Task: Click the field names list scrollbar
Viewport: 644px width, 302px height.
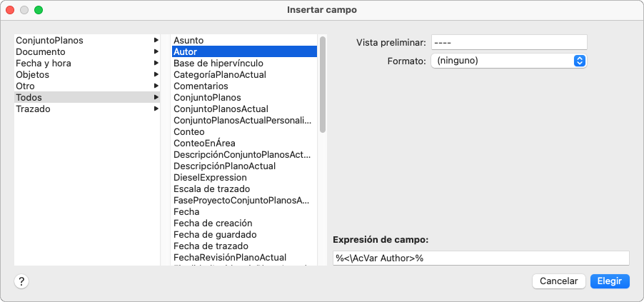Action: [323, 86]
